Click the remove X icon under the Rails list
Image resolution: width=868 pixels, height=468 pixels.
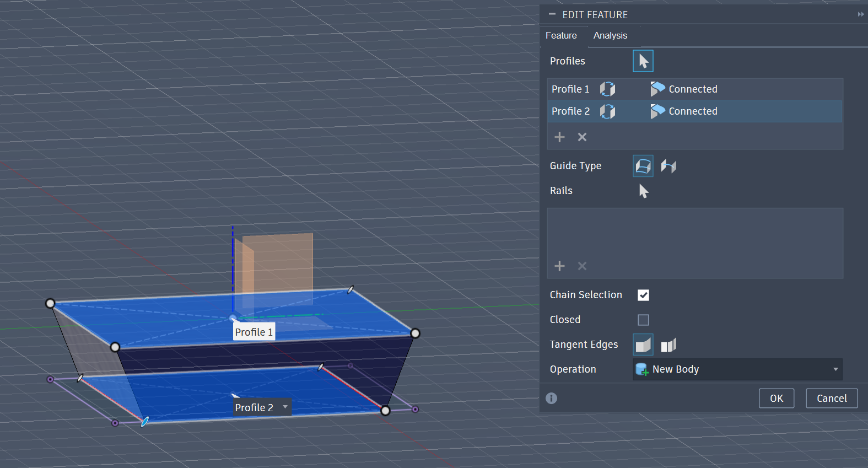point(582,266)
